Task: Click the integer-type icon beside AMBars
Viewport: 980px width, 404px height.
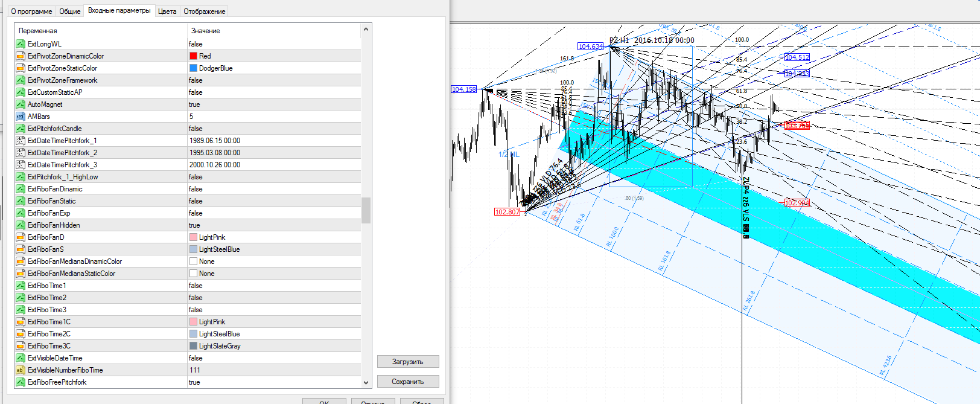Action: tap(21, 117)
